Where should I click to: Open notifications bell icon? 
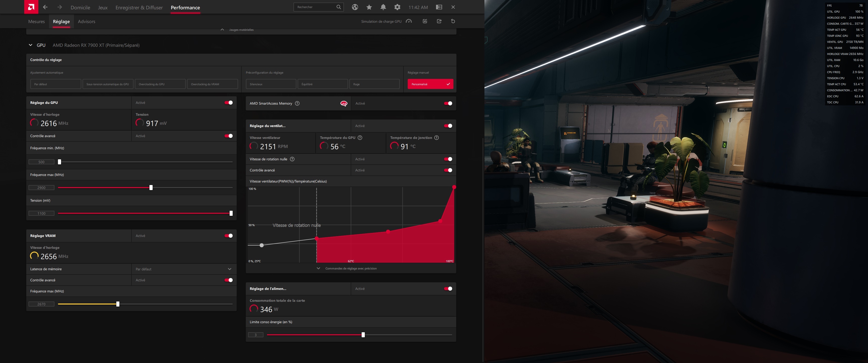383,7
